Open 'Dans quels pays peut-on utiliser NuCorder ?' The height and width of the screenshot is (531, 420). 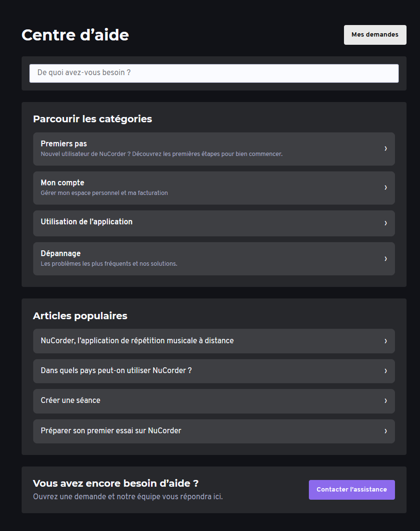coord(116,371)
